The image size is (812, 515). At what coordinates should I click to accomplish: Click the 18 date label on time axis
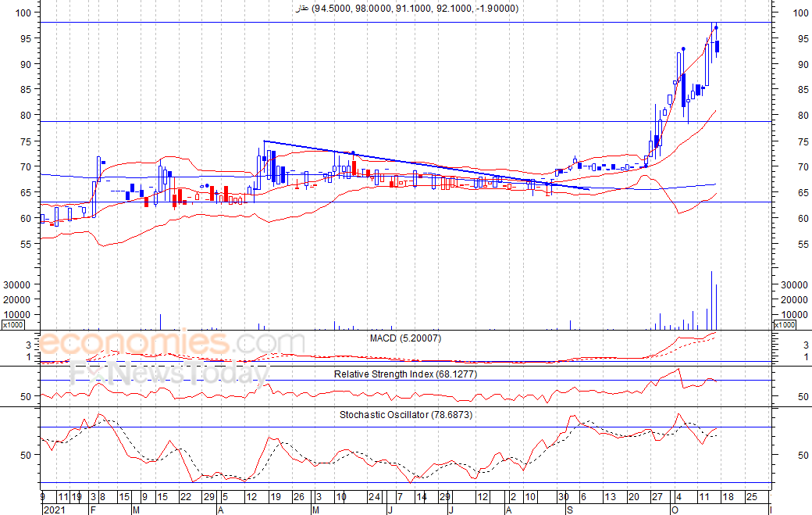coord(728,497)
